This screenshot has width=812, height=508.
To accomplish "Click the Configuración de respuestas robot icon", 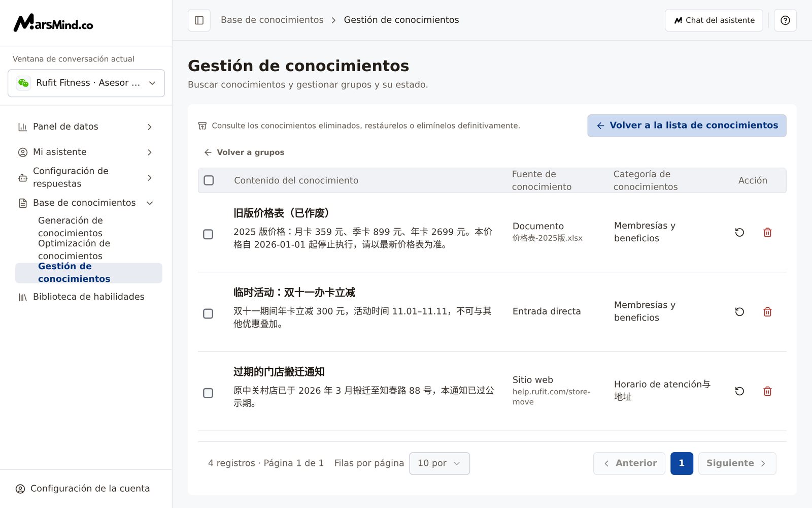I will point(22,178).
